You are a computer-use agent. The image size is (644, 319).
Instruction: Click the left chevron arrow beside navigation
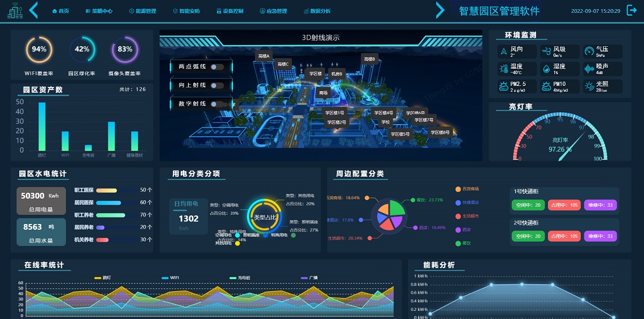coord(34,10)
